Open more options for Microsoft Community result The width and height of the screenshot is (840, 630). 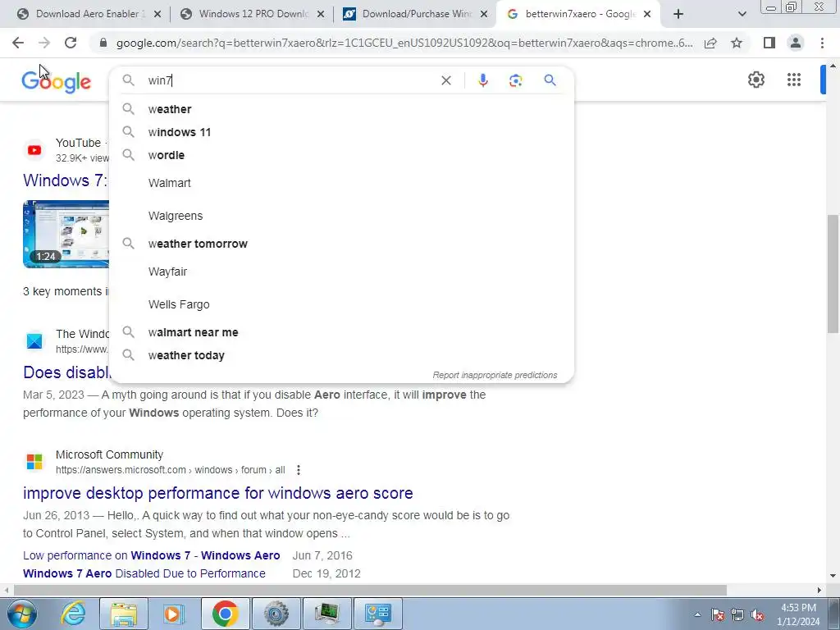[x=299, y=470]
